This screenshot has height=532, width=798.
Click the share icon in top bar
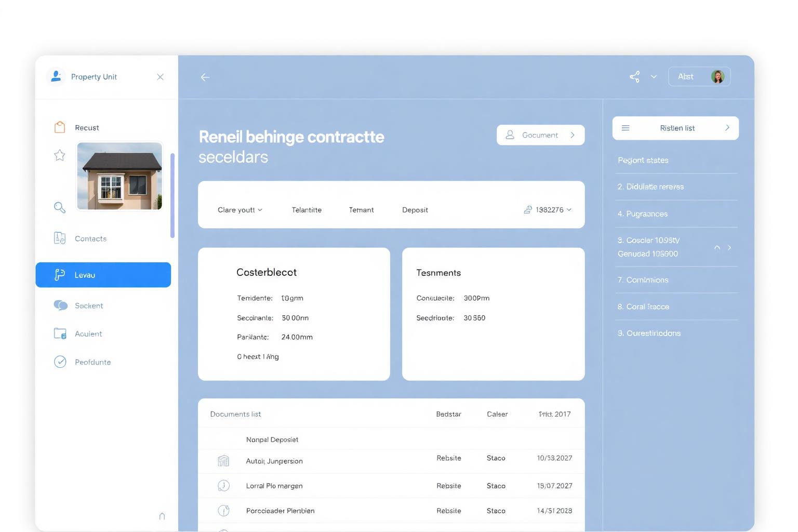tap(635, 77)
